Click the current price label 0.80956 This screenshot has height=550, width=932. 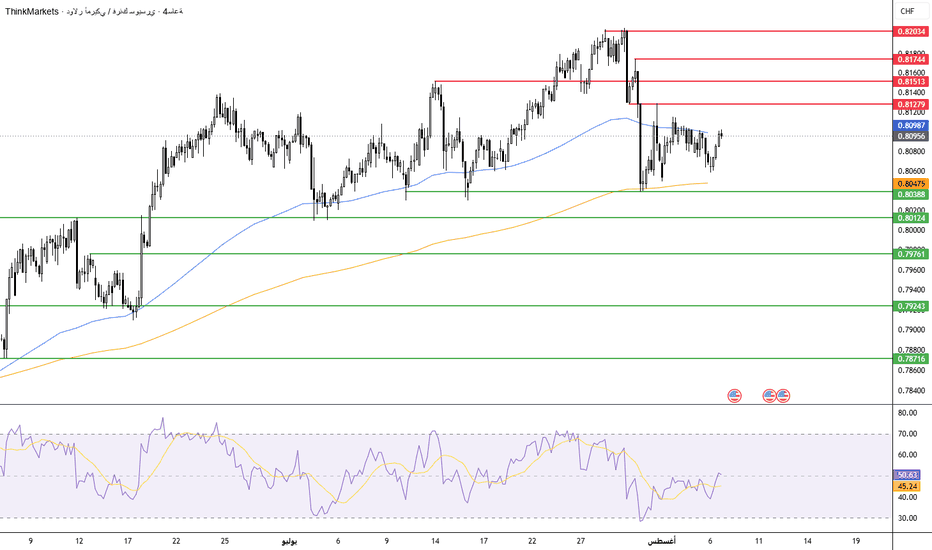[911, 136]
